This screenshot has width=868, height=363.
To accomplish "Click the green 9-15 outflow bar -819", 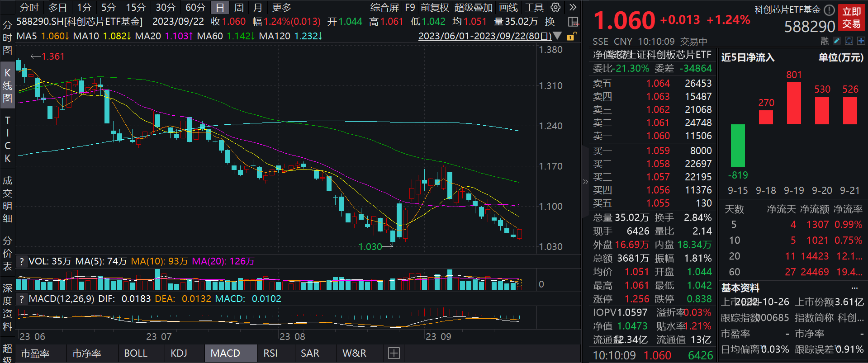I will coord(738,146).
